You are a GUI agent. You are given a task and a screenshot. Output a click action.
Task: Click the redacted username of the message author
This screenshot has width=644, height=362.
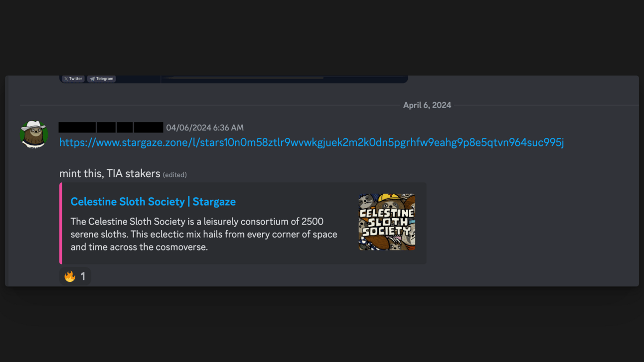coord(111,127)
